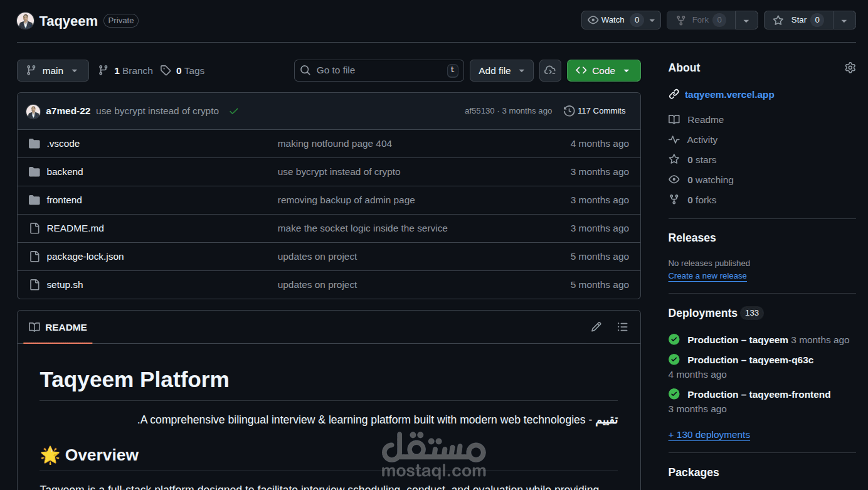View the 117 Commits history
Screen dimensions: 868x490
pyautogui.click(x=595, y=111)
